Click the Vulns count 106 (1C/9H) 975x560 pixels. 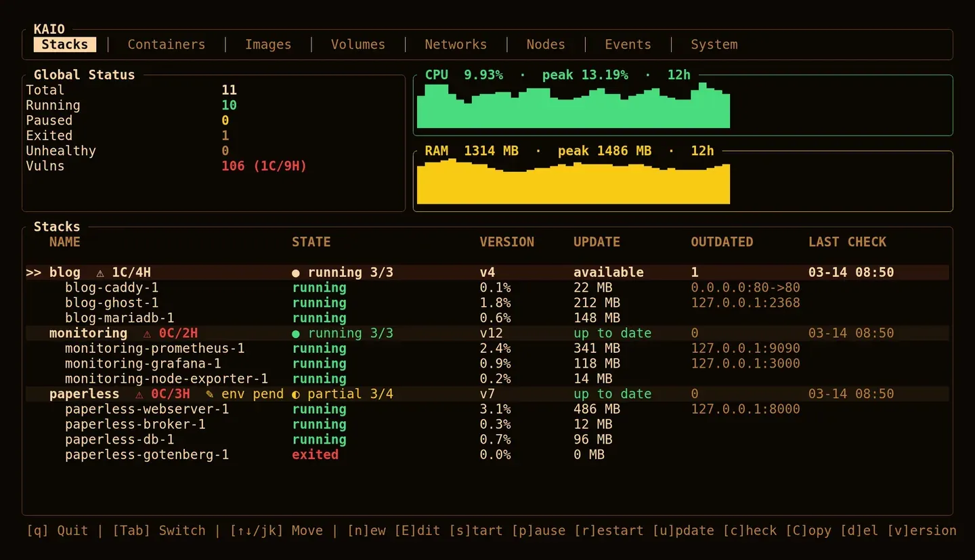pyautogui.click(x=264, y=167)
